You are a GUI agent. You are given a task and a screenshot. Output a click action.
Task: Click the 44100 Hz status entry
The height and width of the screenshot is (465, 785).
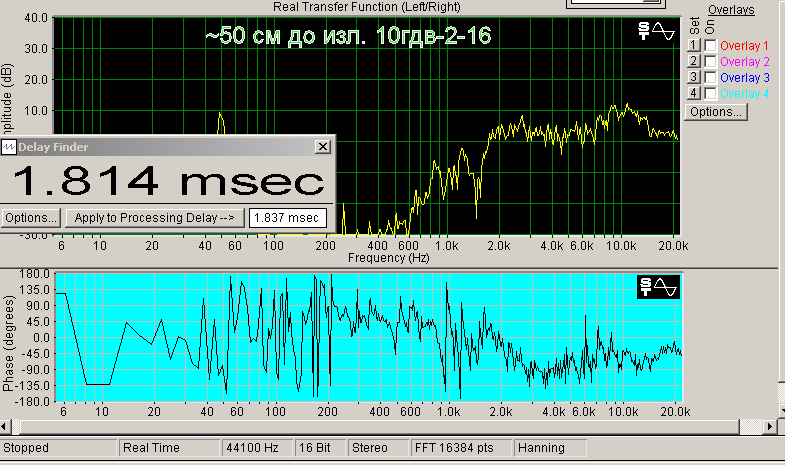[x=258, y=448]
